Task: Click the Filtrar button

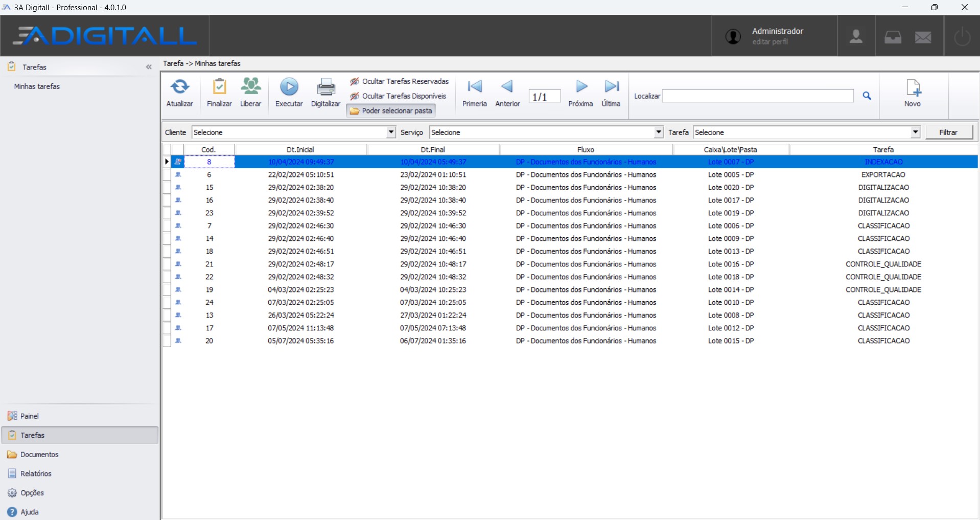Action: (x=949, y=132)
